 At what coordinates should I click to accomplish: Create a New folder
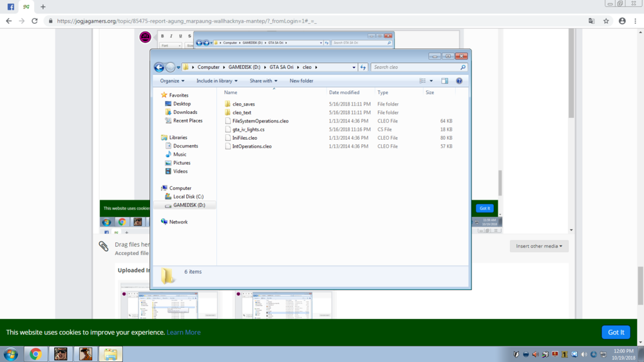click(x=301, y=81)
